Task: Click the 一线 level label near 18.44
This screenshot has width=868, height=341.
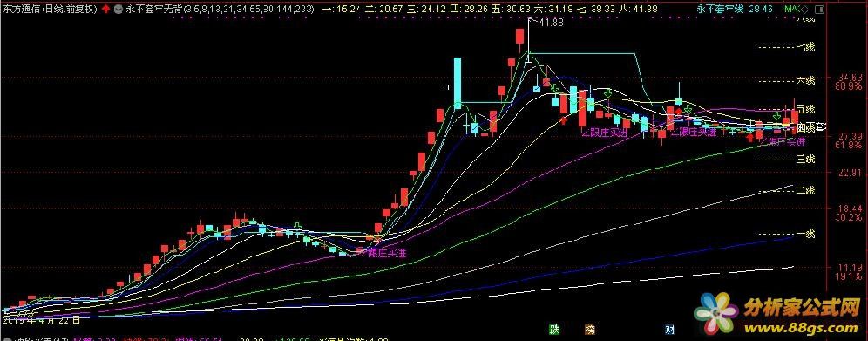Action: click(806, 234)
